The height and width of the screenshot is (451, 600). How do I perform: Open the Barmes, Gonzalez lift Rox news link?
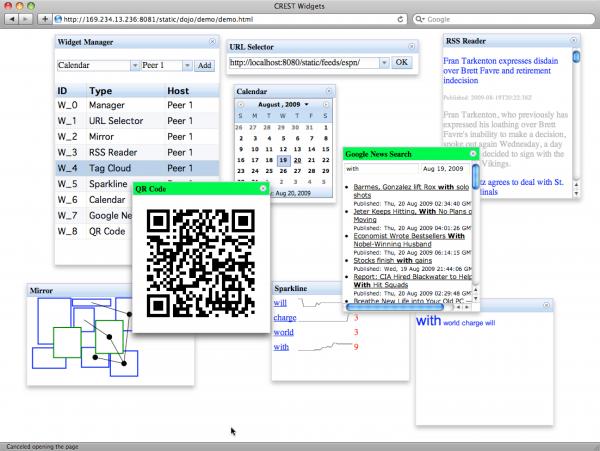[x=411, y=191]
